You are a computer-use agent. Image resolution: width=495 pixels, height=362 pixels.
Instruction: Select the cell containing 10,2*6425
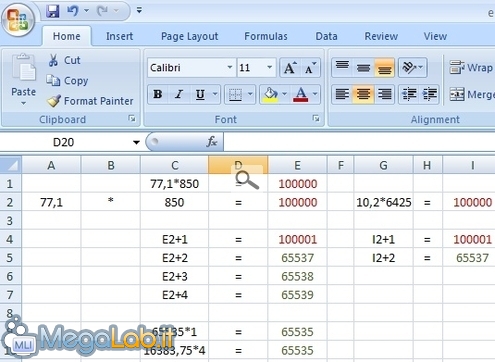tap(384, 202)
